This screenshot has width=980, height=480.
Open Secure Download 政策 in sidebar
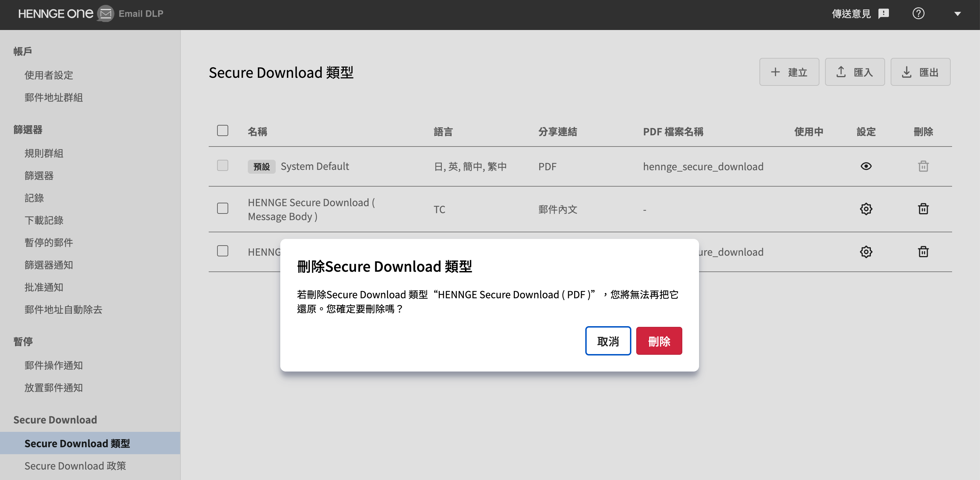[75, 466]
